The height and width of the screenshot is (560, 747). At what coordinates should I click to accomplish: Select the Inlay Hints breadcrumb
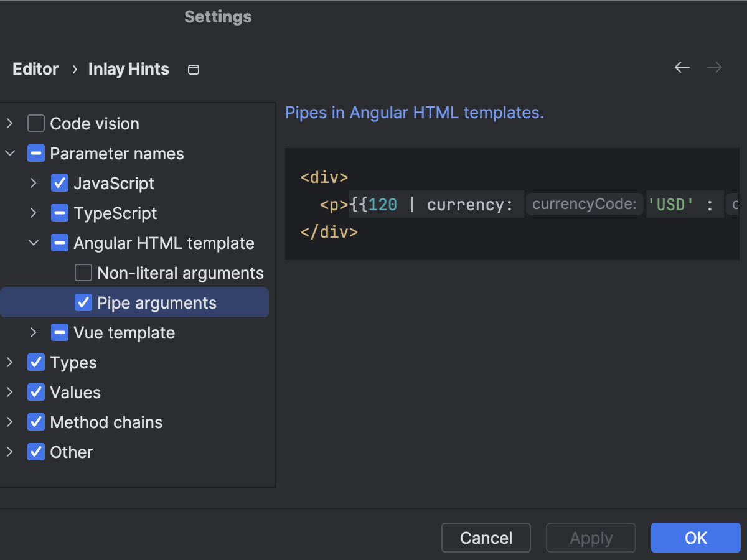click(128, 69)
